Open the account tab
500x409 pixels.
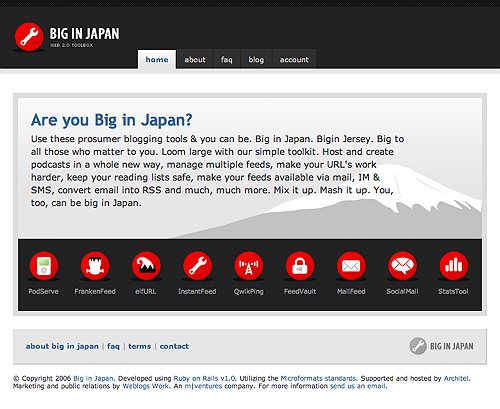(x=294, y=59)
